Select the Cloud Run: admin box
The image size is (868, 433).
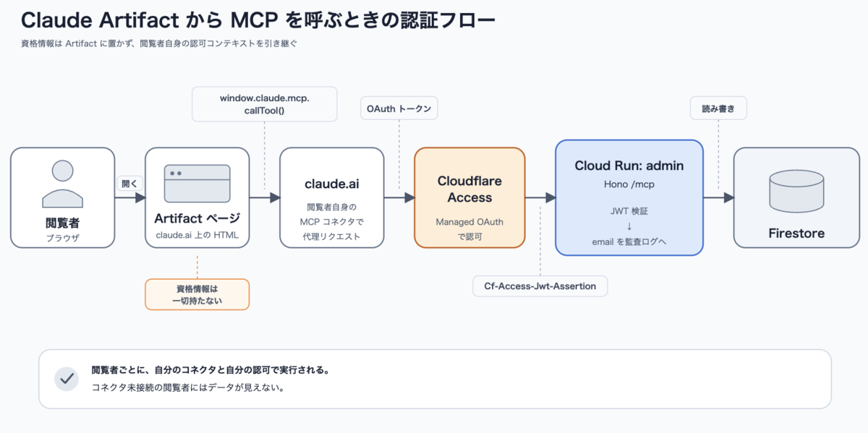tap(629, 197)
